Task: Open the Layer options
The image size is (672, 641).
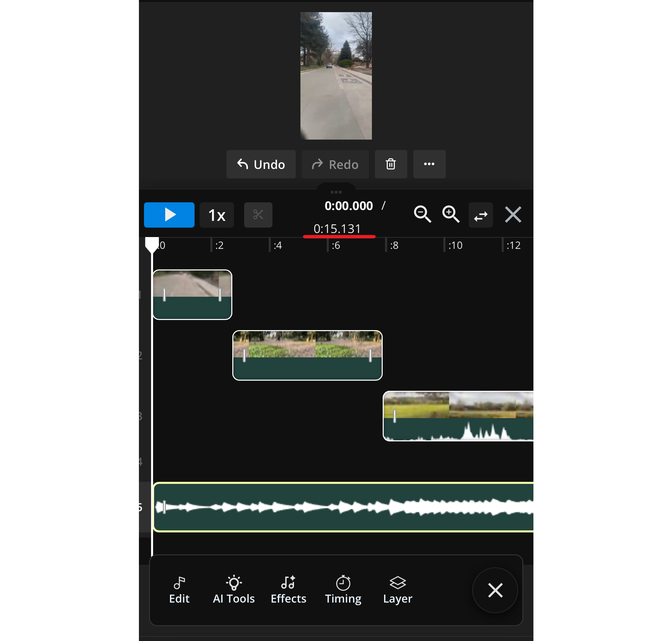Action: (x=398, y=590)
